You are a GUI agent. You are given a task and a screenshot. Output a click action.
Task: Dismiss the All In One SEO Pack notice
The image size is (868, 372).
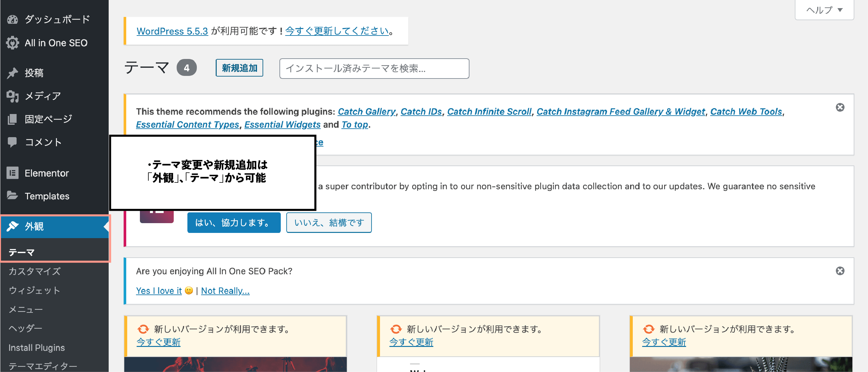click(x=840, y=271)
